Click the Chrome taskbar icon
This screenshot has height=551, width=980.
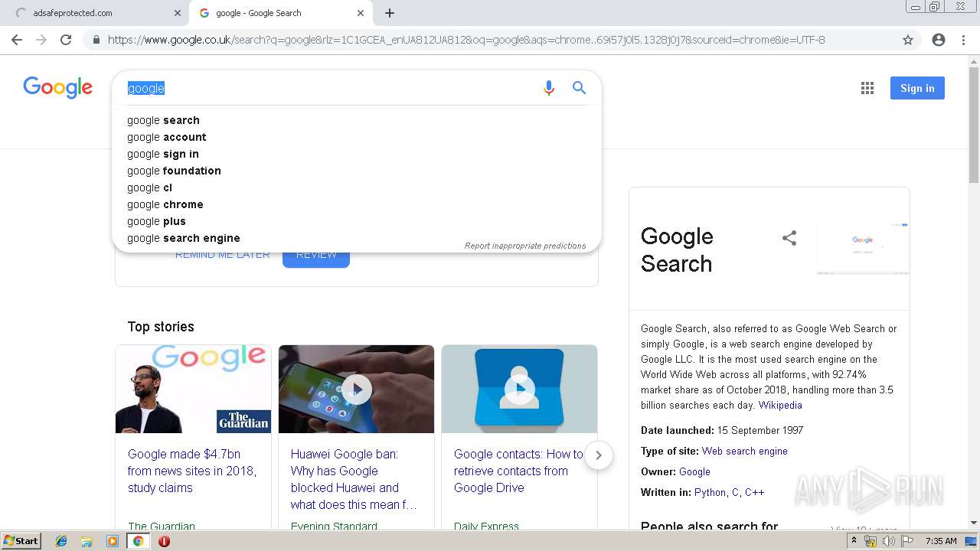[x=139, y=541]
